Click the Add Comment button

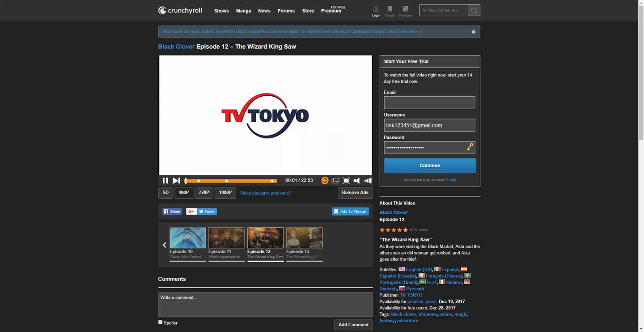[x=353, y=325]
